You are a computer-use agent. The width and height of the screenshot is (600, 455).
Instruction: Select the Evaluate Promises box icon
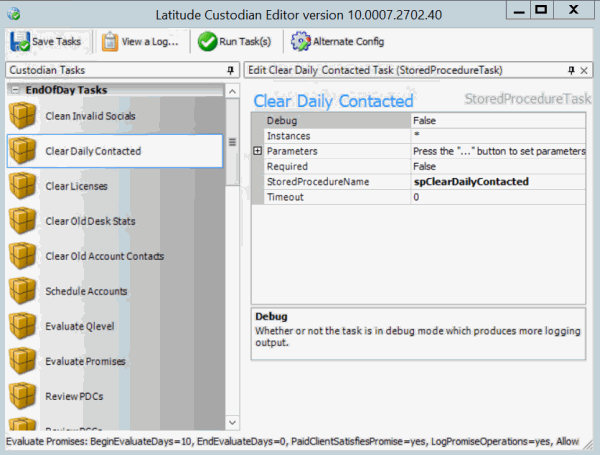click(23, 361)
